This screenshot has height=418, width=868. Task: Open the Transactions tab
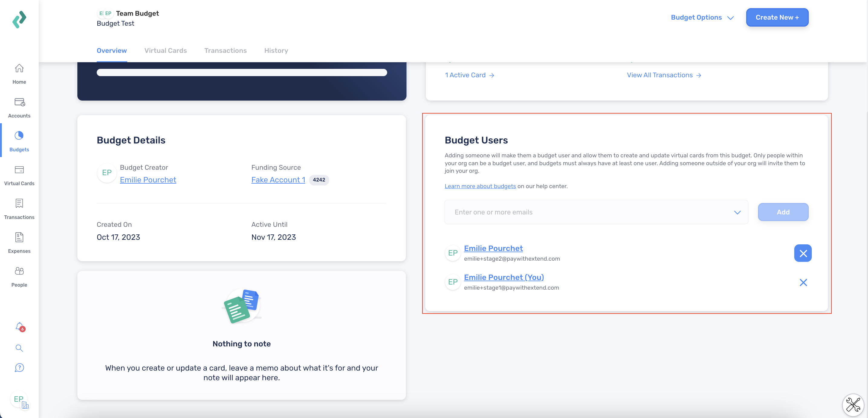point(225,50)
